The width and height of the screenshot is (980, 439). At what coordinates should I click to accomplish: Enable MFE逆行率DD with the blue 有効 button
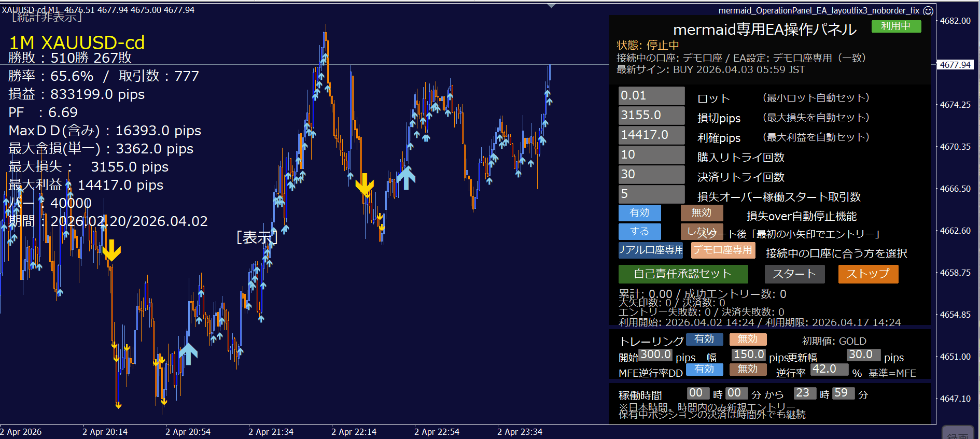704,369
